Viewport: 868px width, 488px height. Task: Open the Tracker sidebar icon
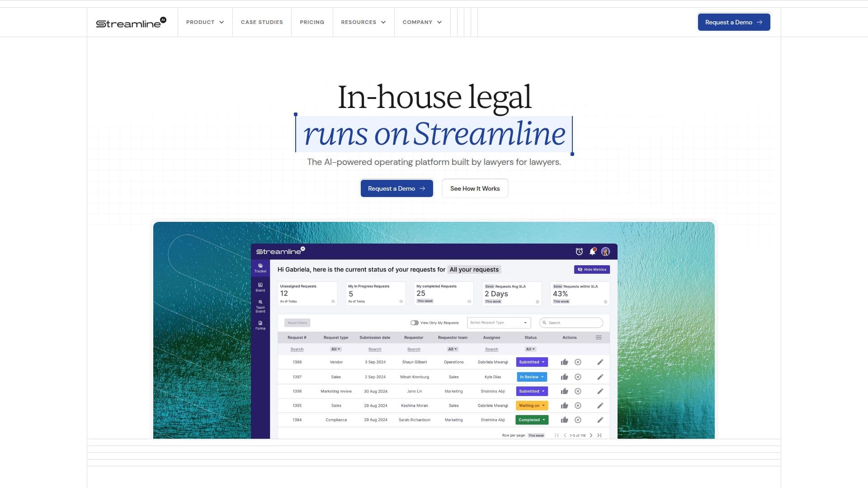(x=260, y=268)
